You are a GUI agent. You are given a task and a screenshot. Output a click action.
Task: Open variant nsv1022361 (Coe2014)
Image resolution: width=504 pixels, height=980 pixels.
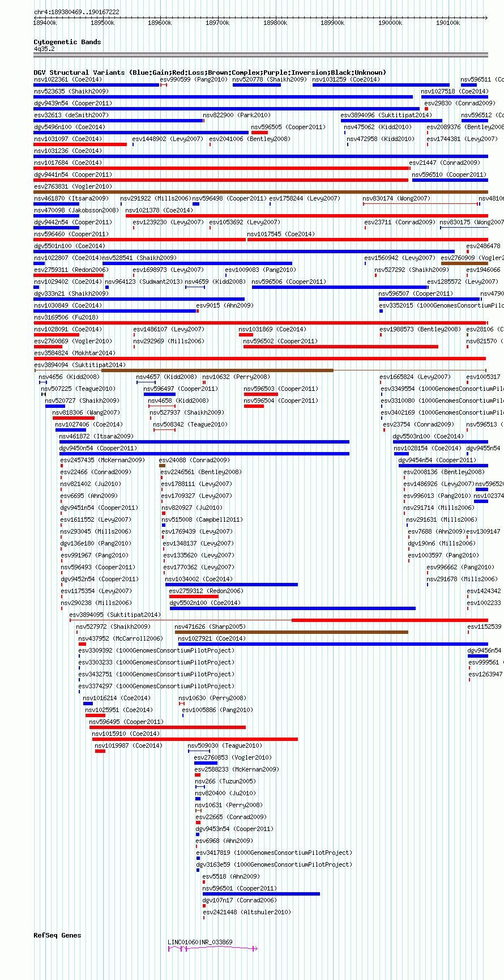(68, 79)
